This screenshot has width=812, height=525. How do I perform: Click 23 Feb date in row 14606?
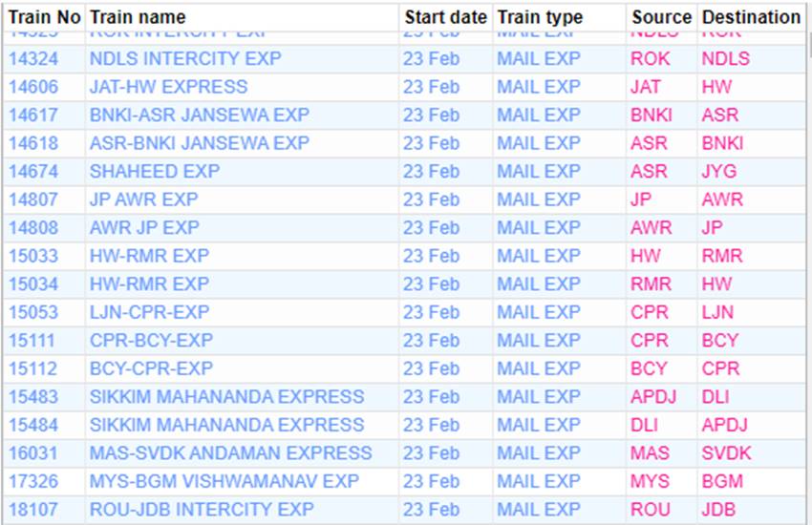click(x=431, y=87)
